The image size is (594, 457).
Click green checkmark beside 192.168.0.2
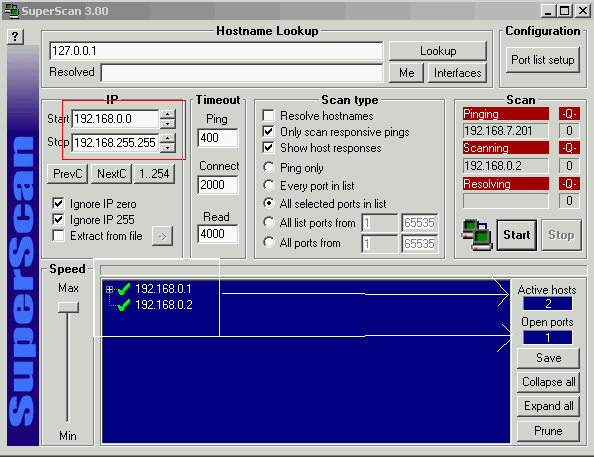coord(124,305)
